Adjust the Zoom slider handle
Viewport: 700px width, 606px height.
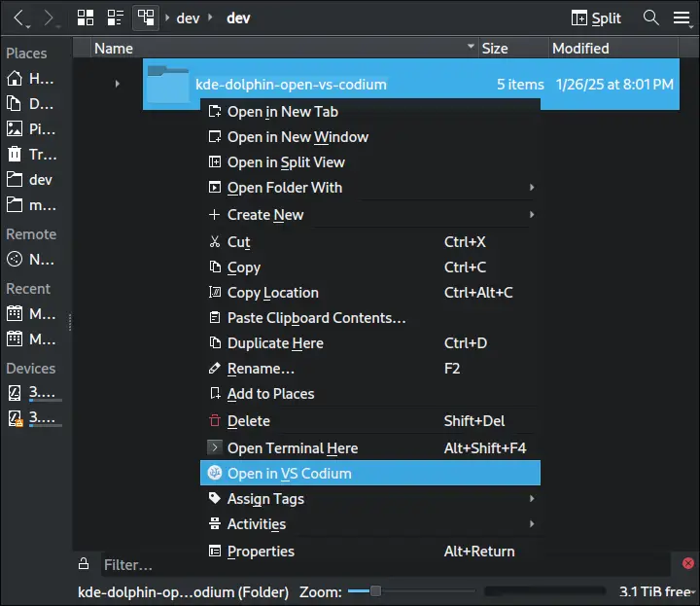coord(376,591)
